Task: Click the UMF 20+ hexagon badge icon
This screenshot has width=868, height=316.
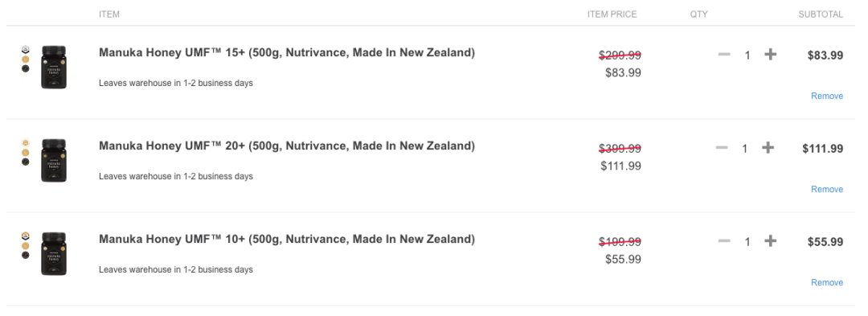Action: [x=26, y=143]
